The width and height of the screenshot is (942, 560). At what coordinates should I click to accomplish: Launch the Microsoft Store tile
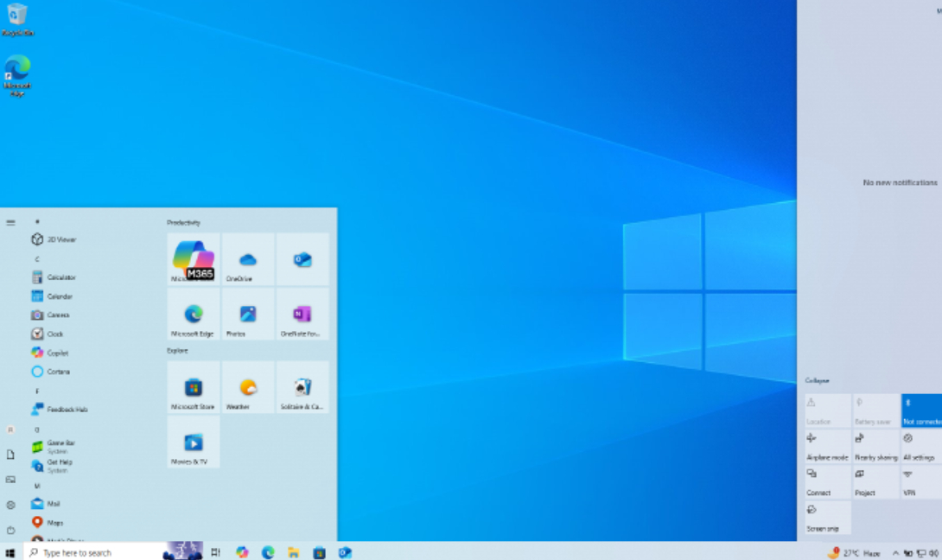[x=194, y=388]
